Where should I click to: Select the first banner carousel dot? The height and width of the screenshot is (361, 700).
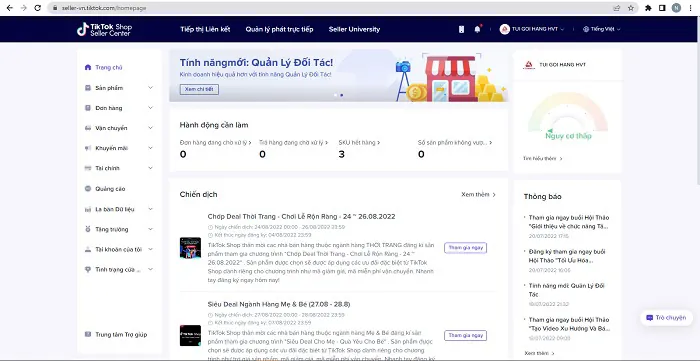tap(335, 95)
